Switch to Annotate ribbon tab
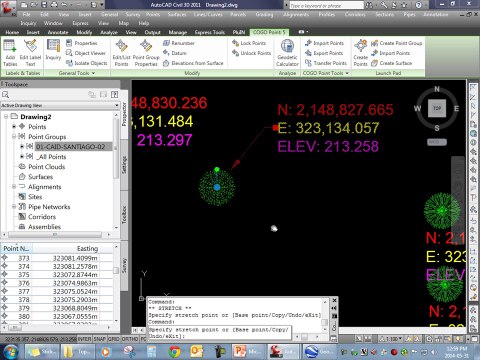The height and width of the screenshot is (360, 480). pos(58,32)
